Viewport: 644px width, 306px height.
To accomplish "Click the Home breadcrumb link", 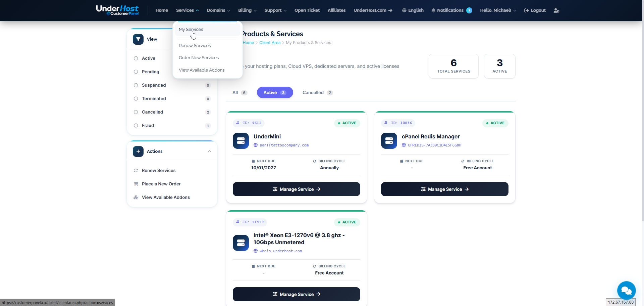I will pos(248,43).
